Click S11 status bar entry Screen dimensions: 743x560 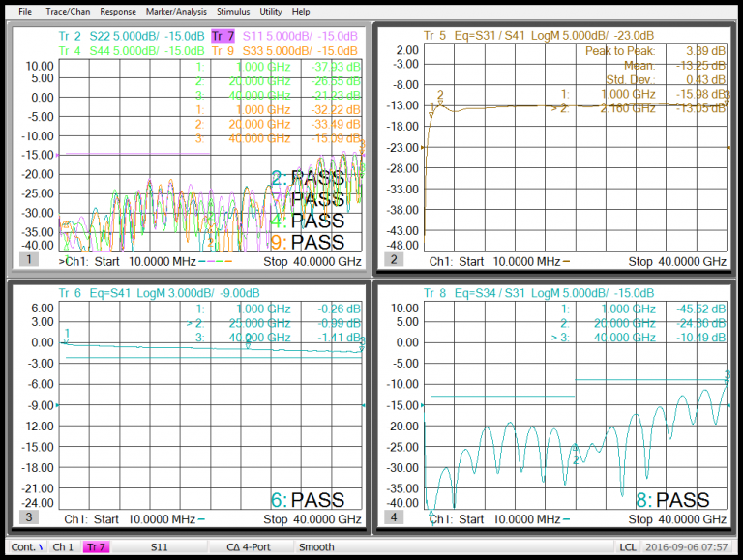tap(160, 547)
